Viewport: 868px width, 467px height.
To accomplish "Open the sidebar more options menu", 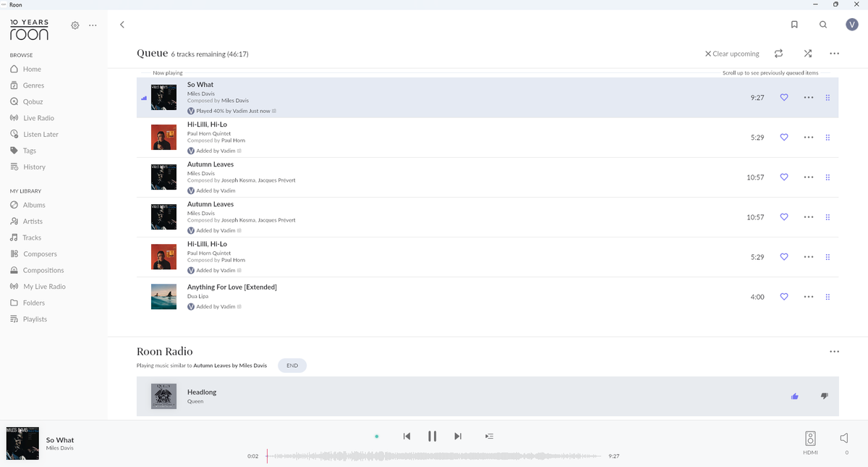I will [x=93, y=25].
